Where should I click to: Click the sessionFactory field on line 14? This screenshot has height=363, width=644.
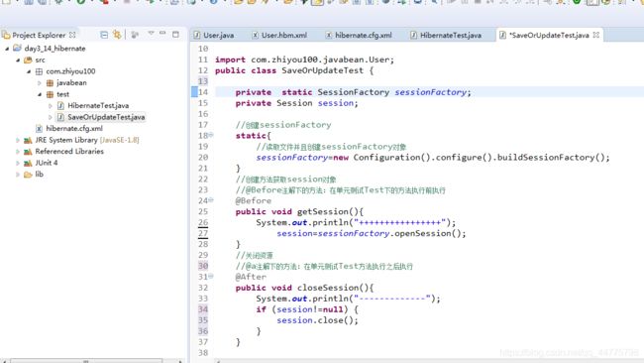tap(430, 92)
